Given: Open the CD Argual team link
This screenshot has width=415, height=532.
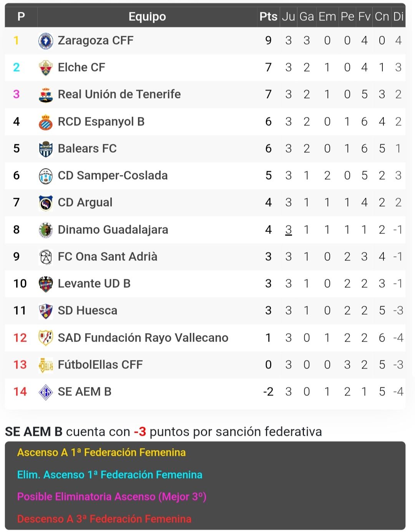Looking at the screenshot, I should [x=85, y=202].
